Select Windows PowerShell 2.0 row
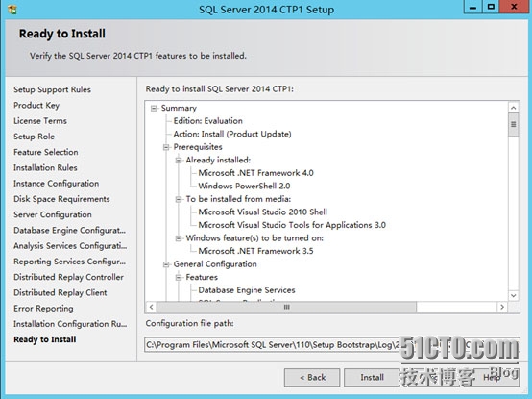 point(244,187)
